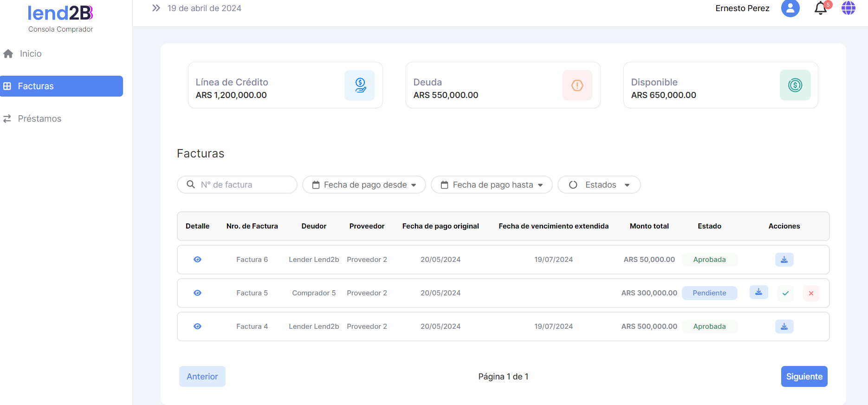This screenshot has height=405, width=868.
Task: Open the Estados filter dropdown
Action: click(599, 185)
